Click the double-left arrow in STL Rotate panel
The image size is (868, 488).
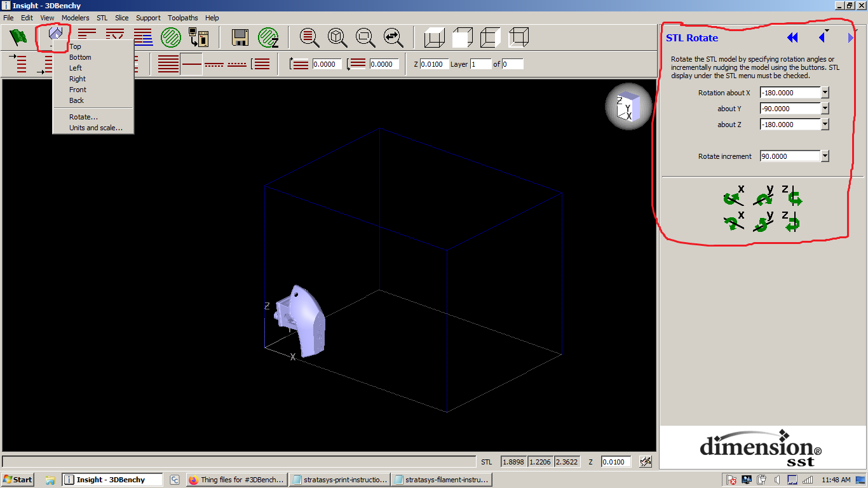[x=792, y=38]
